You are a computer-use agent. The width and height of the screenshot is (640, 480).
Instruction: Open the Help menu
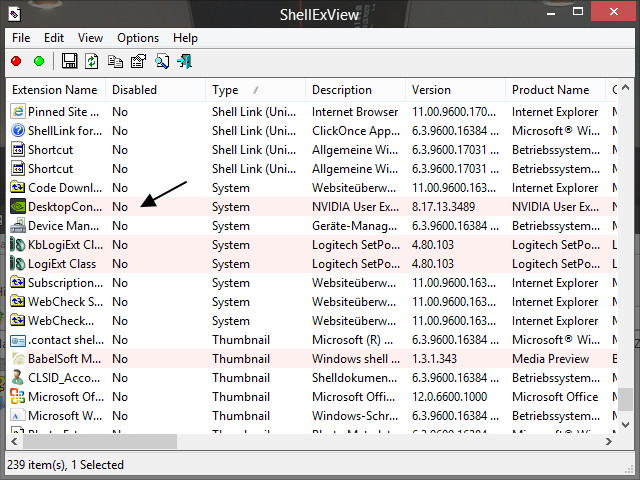point(185,38)
